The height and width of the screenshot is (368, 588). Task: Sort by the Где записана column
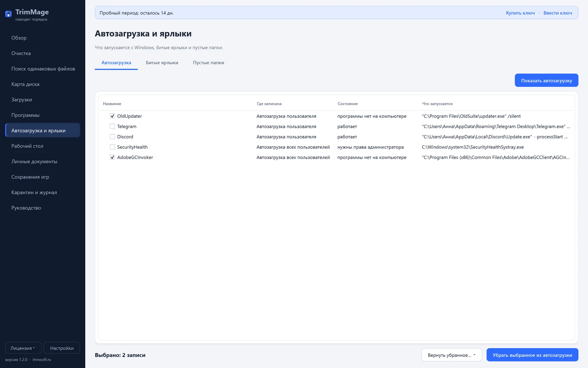[269, 104]
